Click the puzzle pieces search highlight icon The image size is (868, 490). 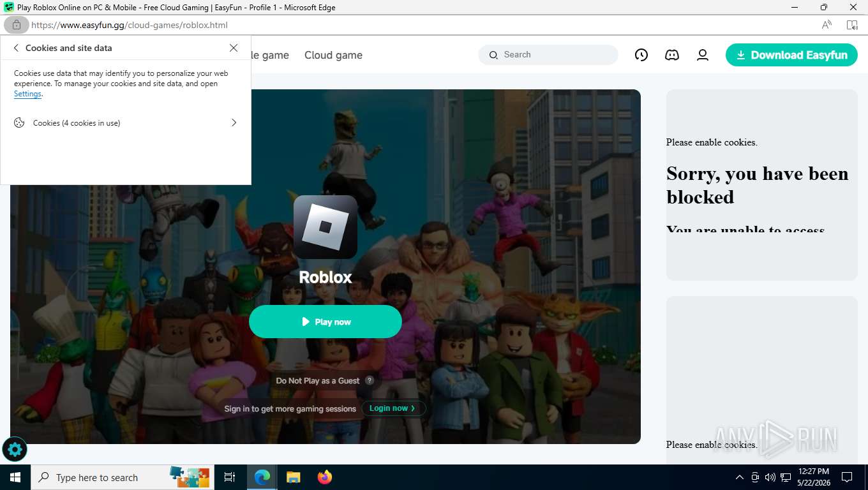click(x=190, y=476)
